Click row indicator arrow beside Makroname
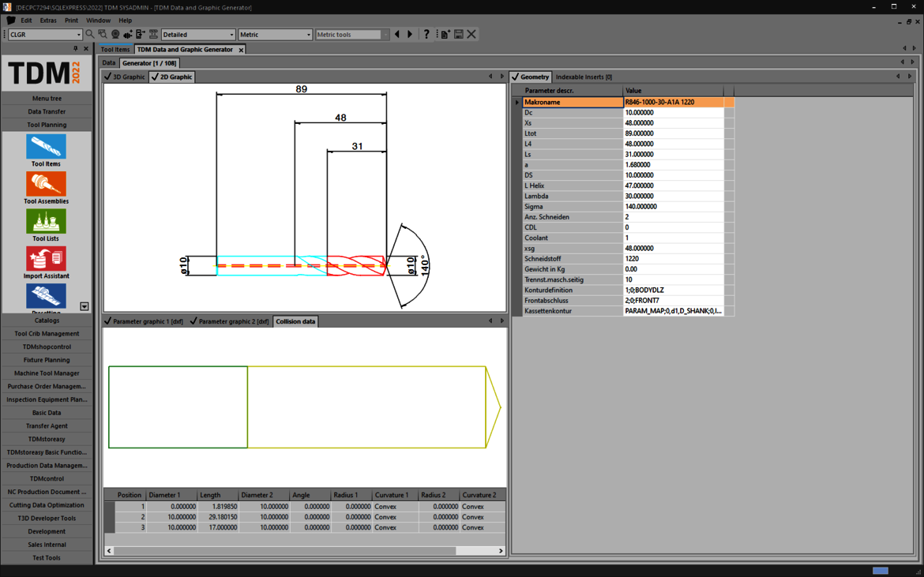The height and width of the screenshot is (577, 924). (516, 102)
